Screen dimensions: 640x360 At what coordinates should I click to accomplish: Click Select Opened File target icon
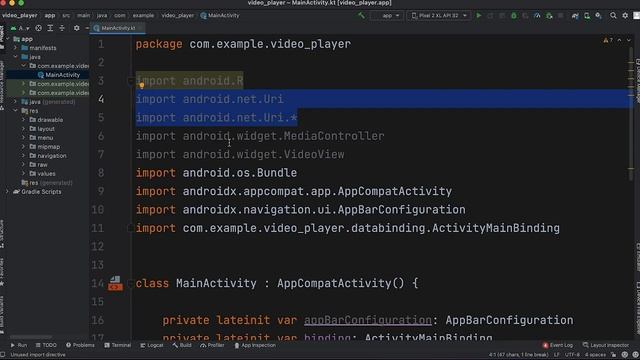38,28
